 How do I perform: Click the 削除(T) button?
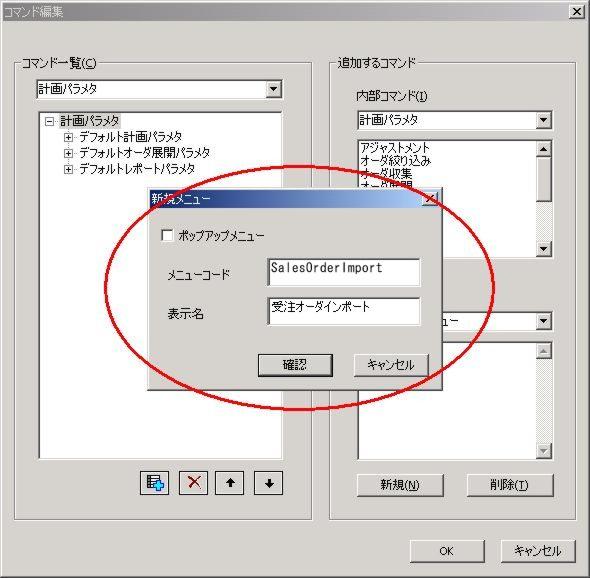[510, 485]
